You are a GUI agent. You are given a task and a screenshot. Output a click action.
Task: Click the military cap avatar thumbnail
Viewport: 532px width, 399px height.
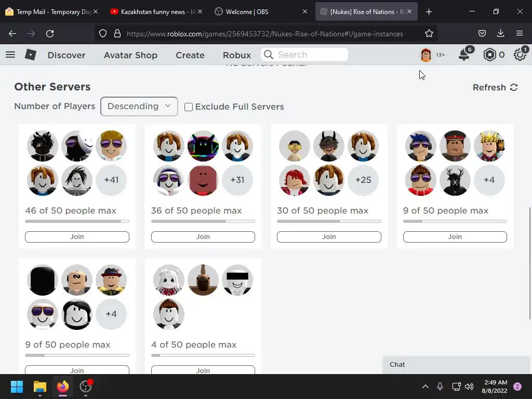455,146
